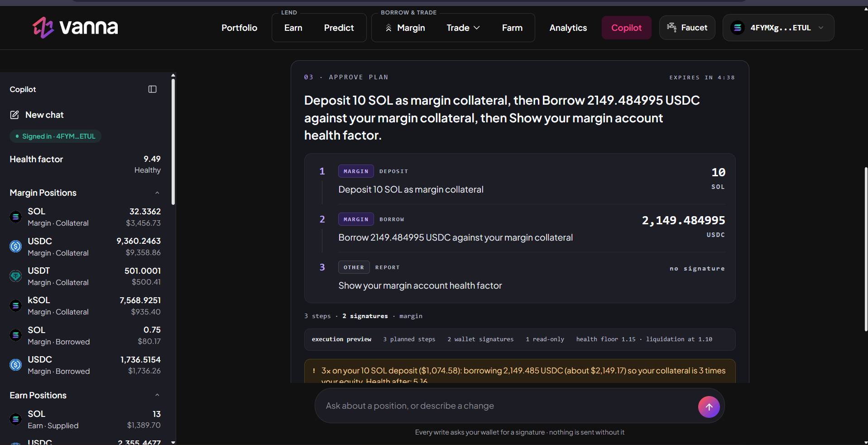Click the warning exclamation icon in the notice

click(314, 371)
